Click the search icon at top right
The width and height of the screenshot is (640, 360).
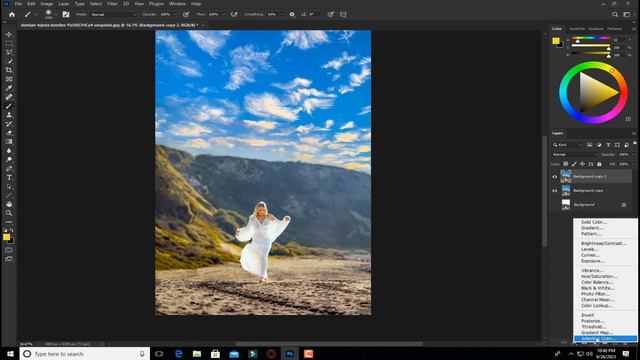pyautogui.click(x=615, y=14)
